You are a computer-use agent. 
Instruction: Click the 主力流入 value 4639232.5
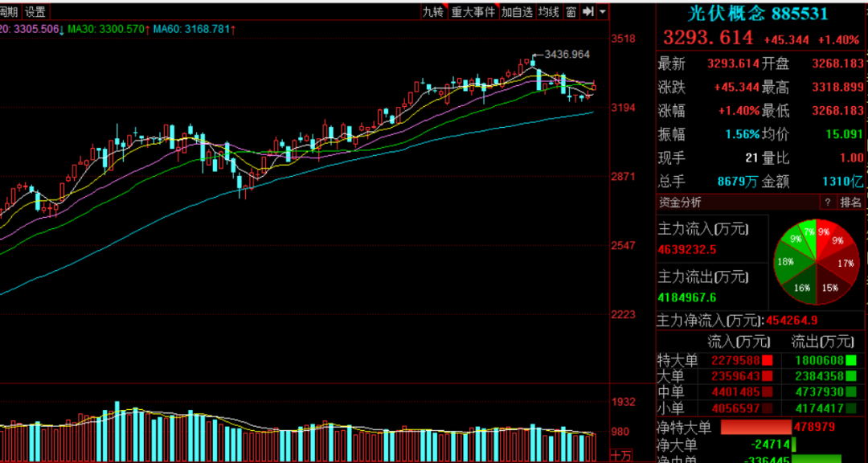pyautogui.click(x=687, y=250)
